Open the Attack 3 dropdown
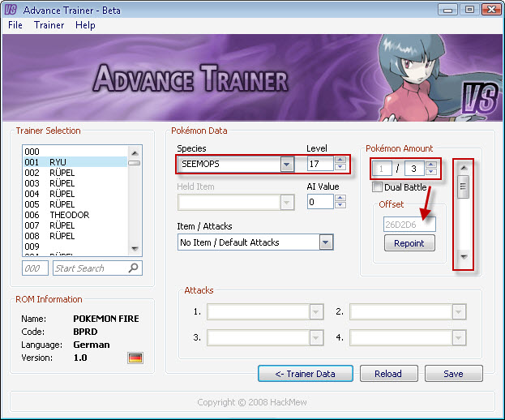Image resolution: width=505 pixels, height=420 pixels. click(316, 337)
